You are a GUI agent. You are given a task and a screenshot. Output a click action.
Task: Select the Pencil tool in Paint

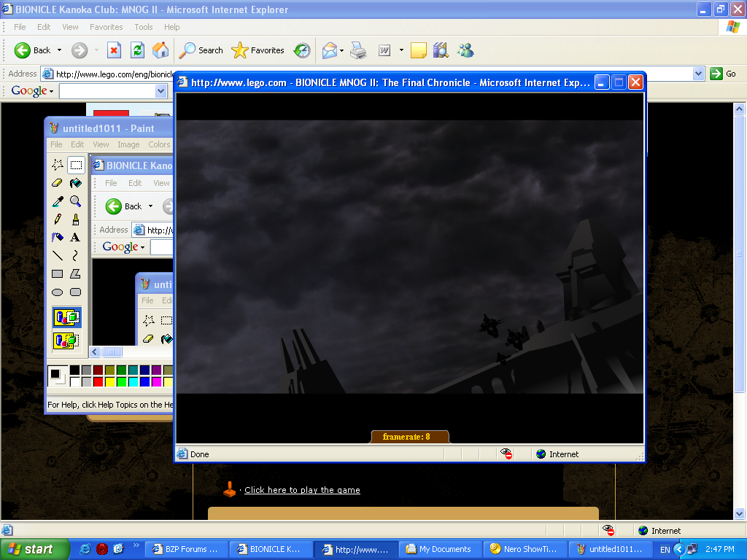58,219
